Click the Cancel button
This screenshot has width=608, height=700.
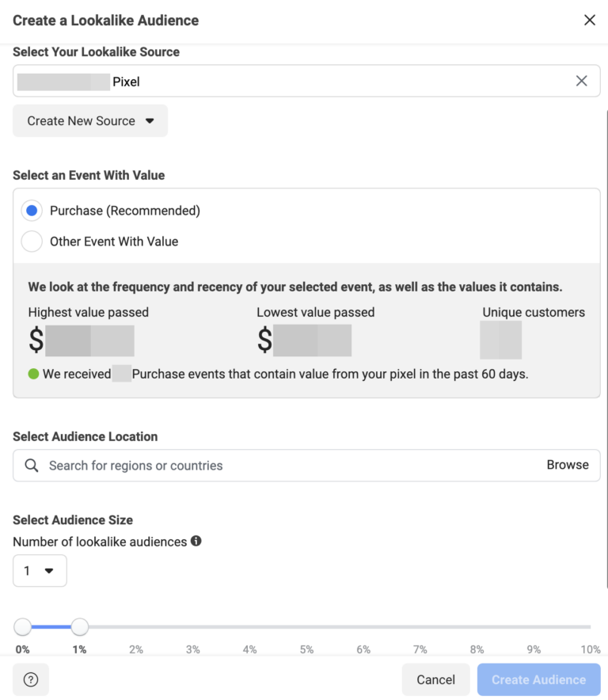point(435,679)
